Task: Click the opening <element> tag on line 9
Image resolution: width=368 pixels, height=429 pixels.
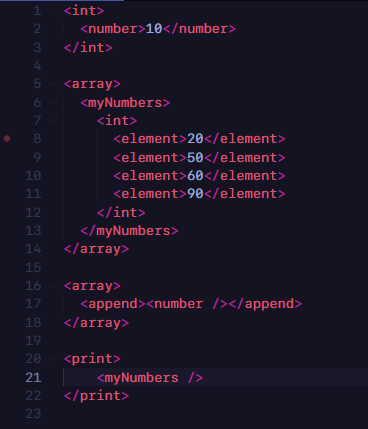Action: [x=150, y=157]
